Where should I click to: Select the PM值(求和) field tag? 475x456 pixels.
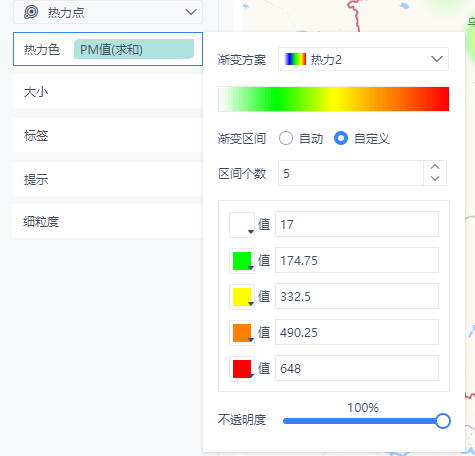tap(134, 49)
